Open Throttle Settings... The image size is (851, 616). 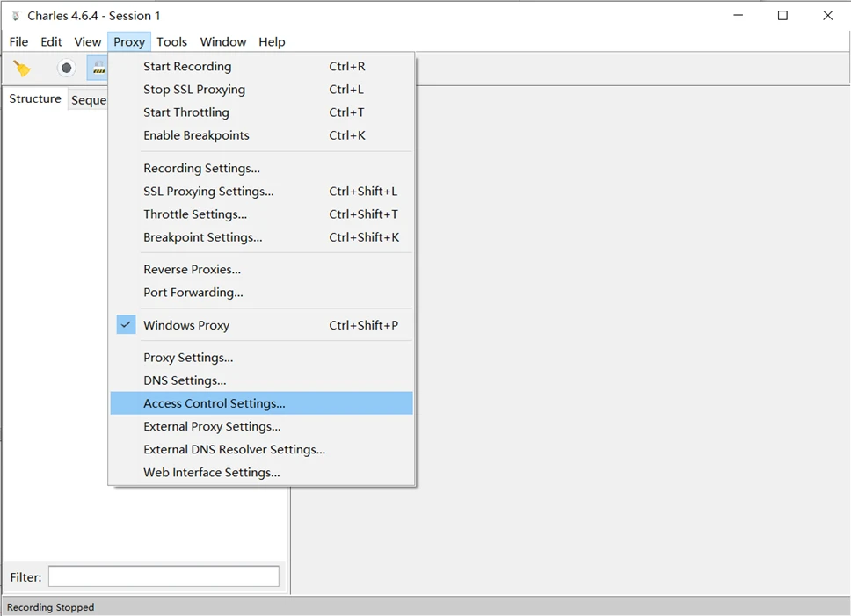(x=262, y=214)
